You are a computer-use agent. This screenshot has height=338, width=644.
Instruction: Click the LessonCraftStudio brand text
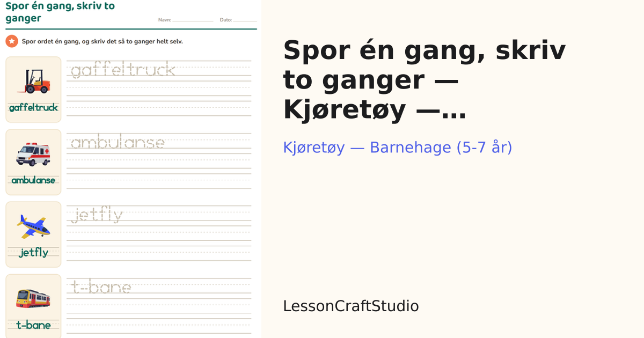pyautogui.click(x=351, y=306)
